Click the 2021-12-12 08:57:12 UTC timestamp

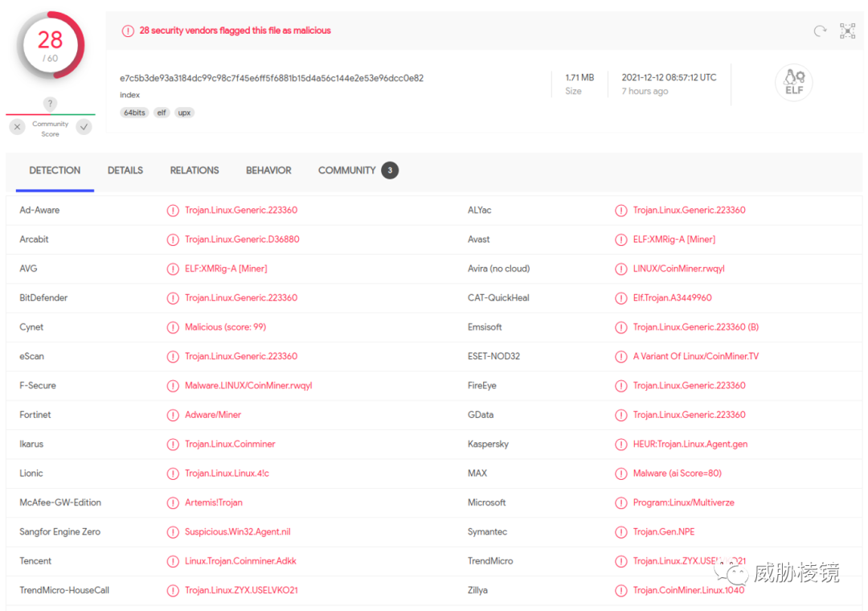pos(669,77)
